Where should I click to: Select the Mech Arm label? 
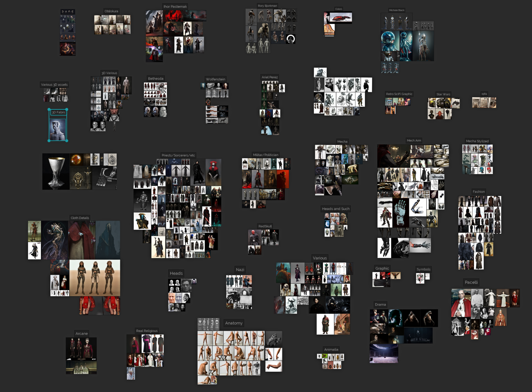[x=414, y=140]
